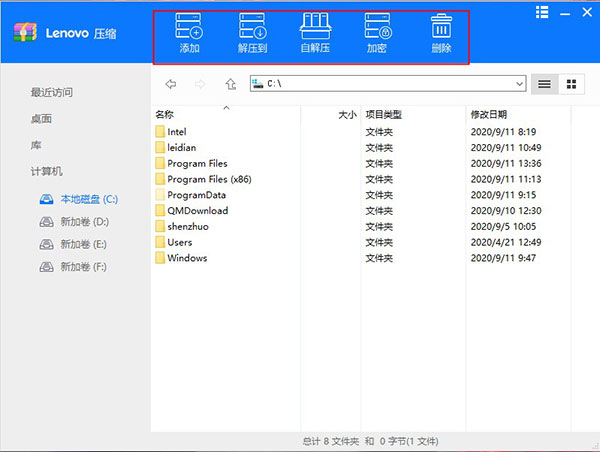600x452 pixels.
Task: Expand the C:\ path dropdown arrow
Action: [519, 84]
